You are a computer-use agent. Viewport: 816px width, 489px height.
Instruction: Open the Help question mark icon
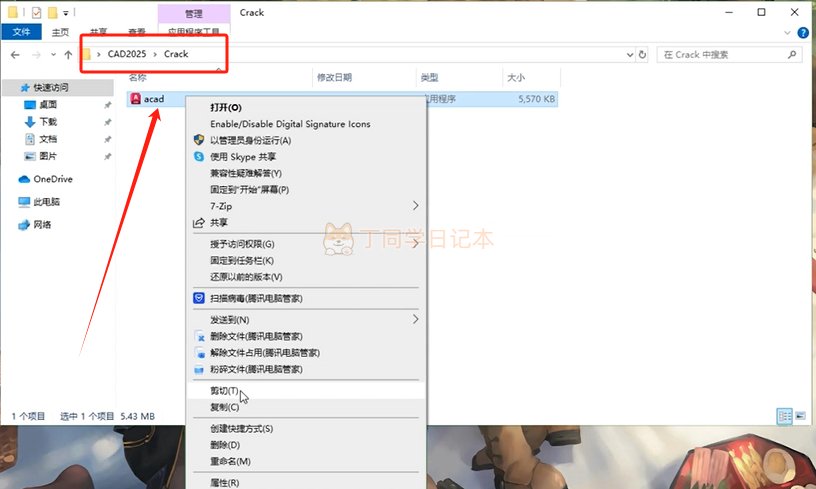[x=804, y=32]
